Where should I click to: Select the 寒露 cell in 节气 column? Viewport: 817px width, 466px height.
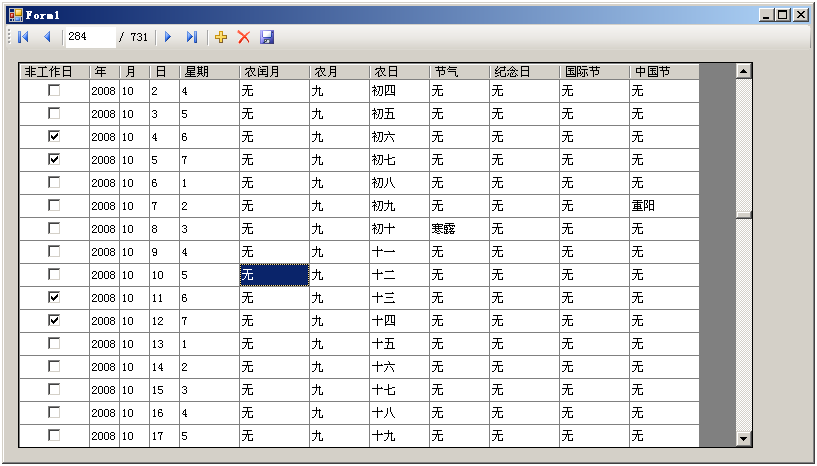point(460,229)
